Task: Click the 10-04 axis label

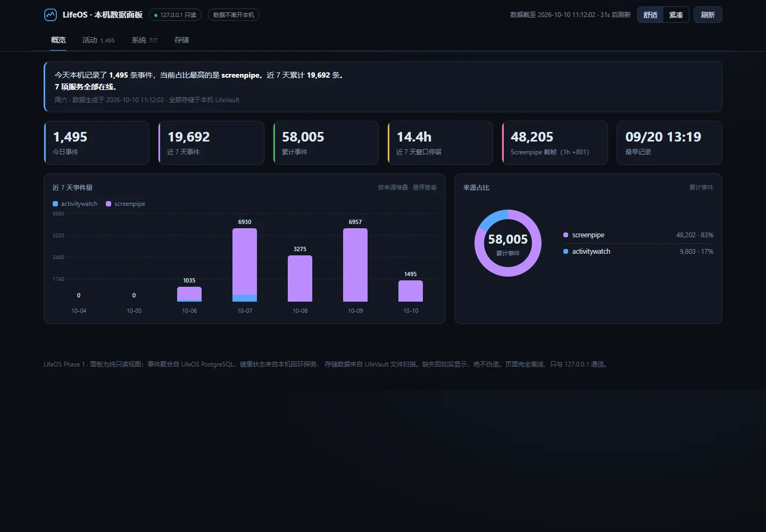Action: click(79, 311)
